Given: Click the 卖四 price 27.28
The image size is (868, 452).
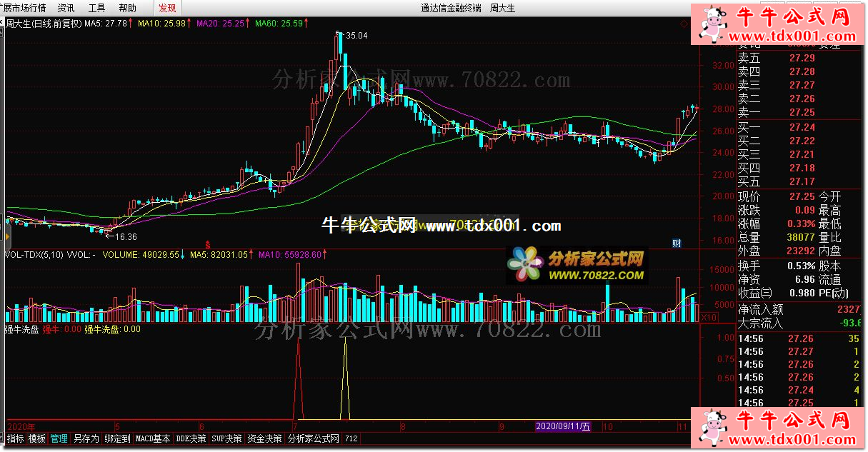Looking at the screenshot, I should pos(802,71).
